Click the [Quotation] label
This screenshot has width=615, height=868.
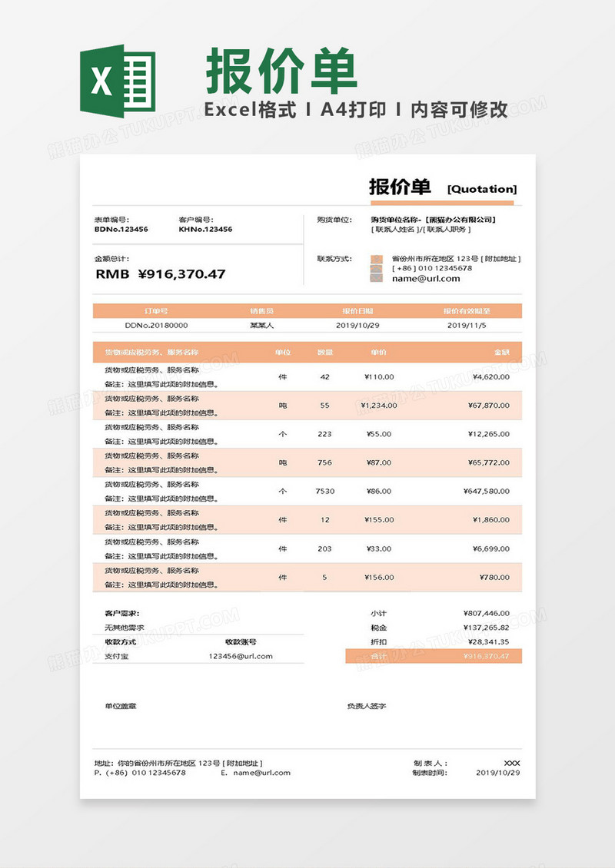[482, 189]
